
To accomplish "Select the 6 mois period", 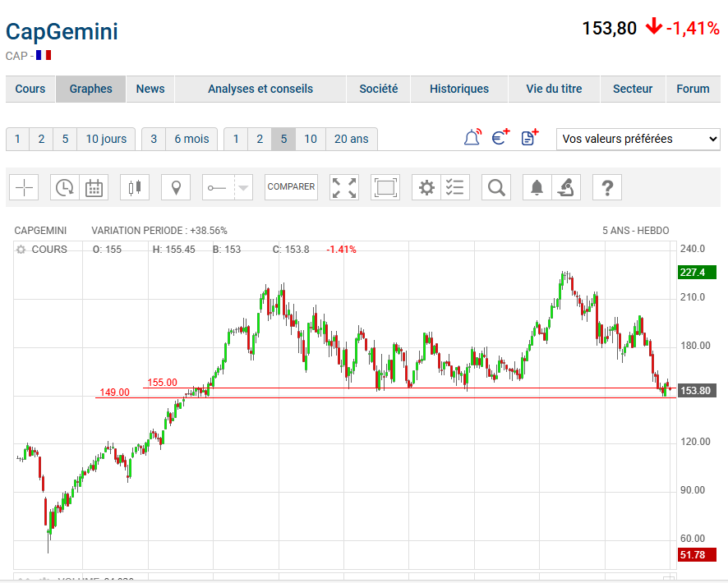I will tap(191, 139).
